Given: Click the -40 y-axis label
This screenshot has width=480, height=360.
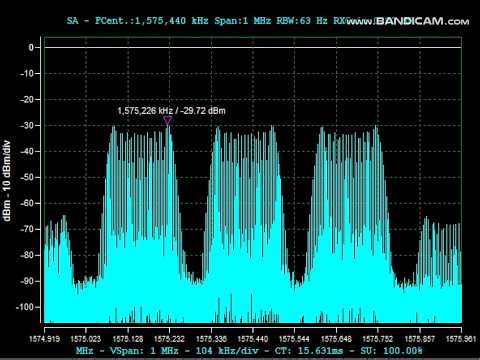Looking at the screenshot, I should (27, 151).
